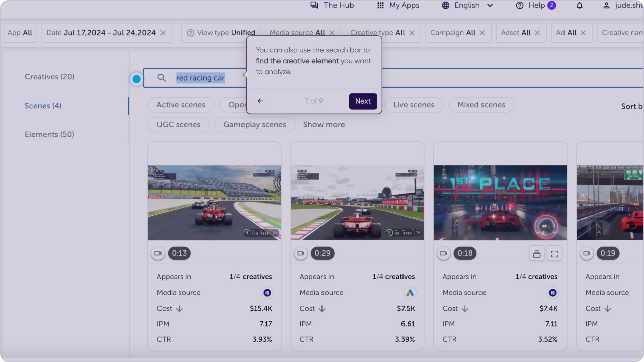This screenshot has width=644, height=362.
Task: Select the Live scenes filter chip
Action: 414,105
